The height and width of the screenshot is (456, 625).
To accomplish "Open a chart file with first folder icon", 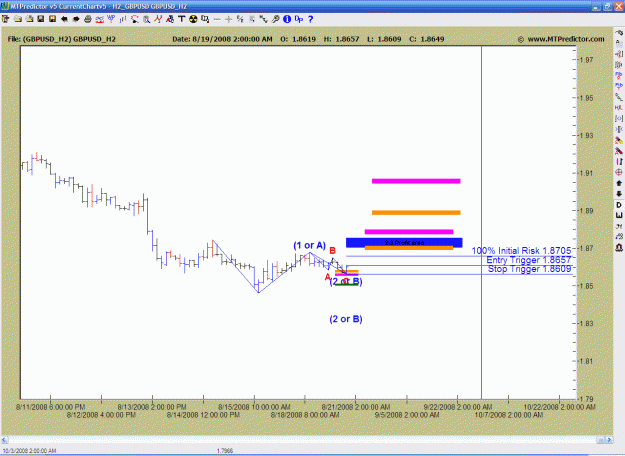I will 18,19.
